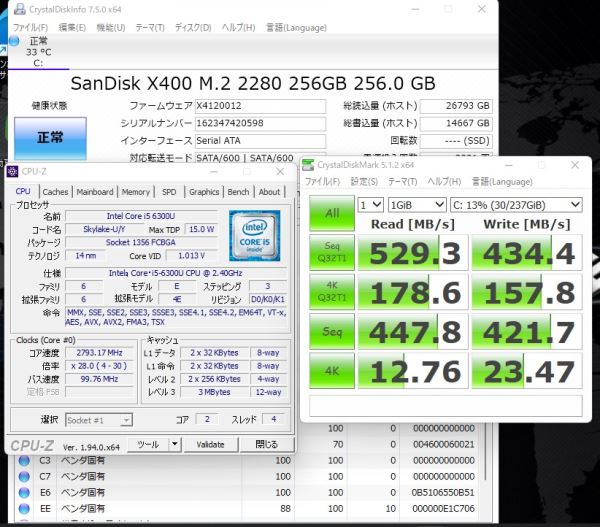Click raw value 000000E1C706 in EE row

point(443,509)
